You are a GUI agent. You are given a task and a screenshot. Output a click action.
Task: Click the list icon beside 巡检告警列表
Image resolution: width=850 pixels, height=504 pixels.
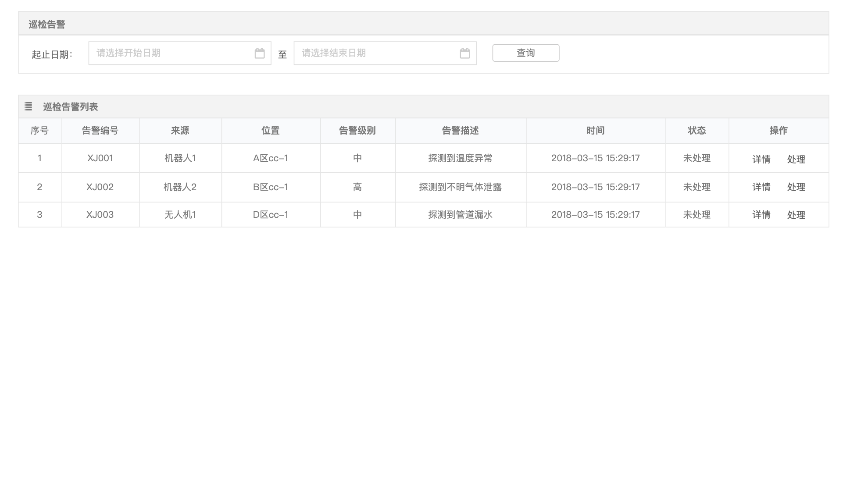29,106
